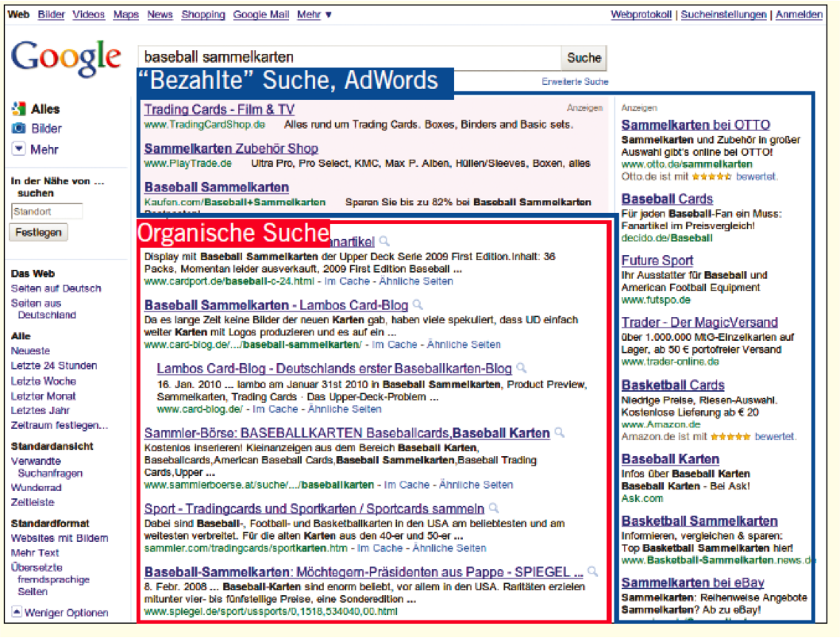Open Trader - Der MagicVersand ad

[x=699, y=323]
